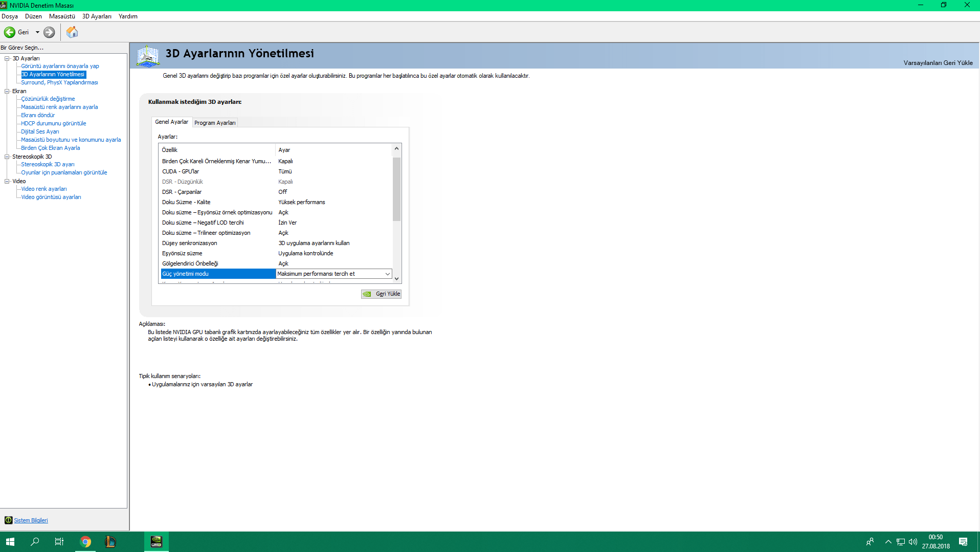Select the Eşyönsüz süzme row
Screen dimensions: 980x552
click(276, 253)
